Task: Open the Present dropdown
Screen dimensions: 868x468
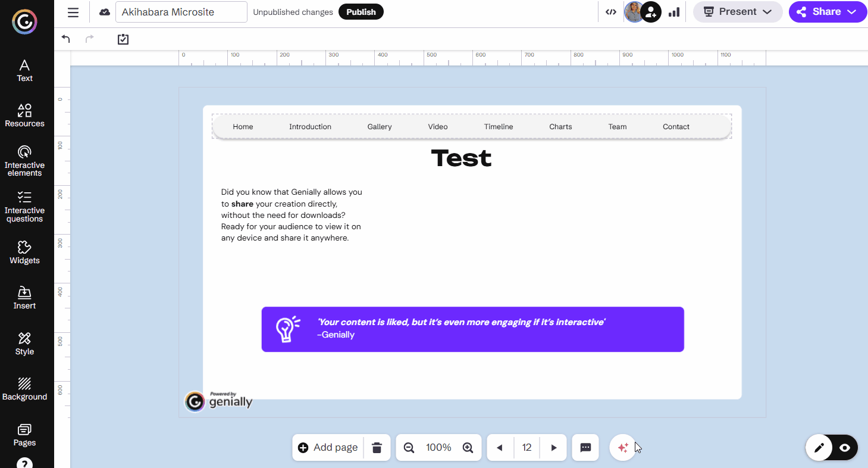Action: (x=738, y=12)
